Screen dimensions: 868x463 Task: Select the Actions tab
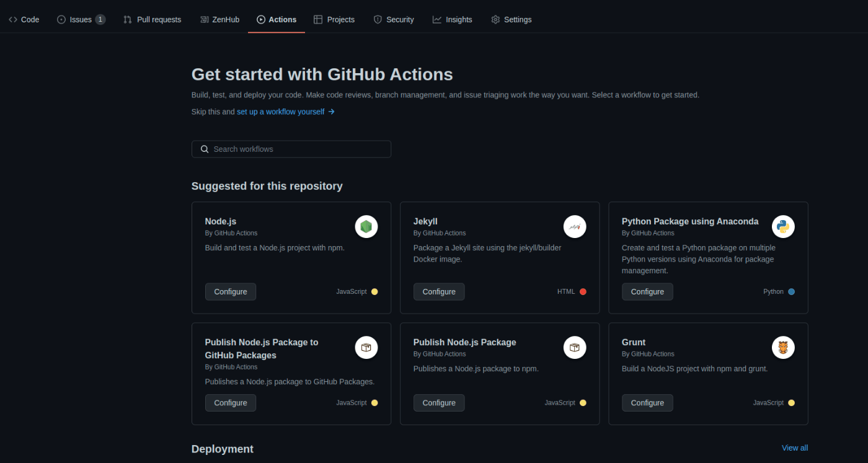(x=277, y=19)
